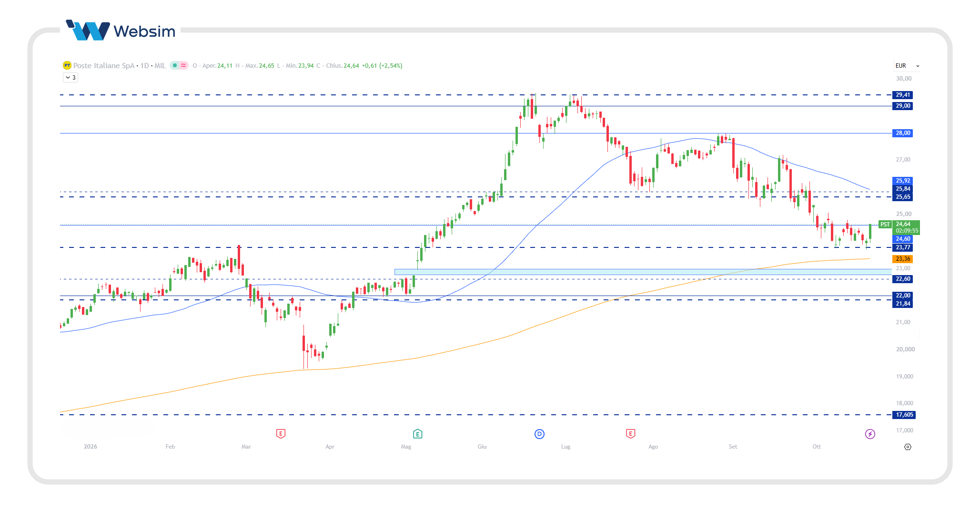The width and height of the screenshot is (980, 512).
Task: Click the green market status dot
Action: tap(175, 65)
